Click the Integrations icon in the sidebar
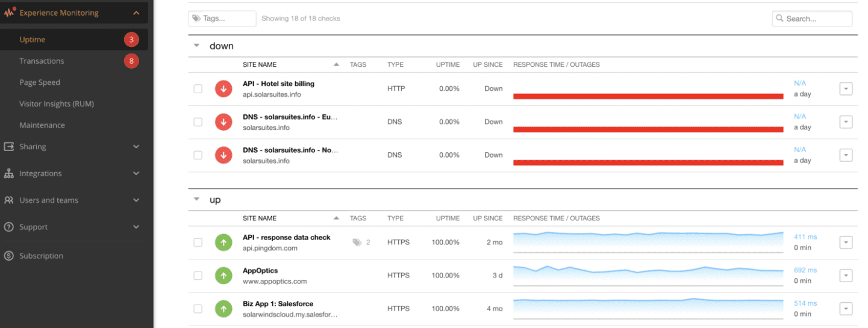This screenshot has height=328, width=868. [9, 173]
